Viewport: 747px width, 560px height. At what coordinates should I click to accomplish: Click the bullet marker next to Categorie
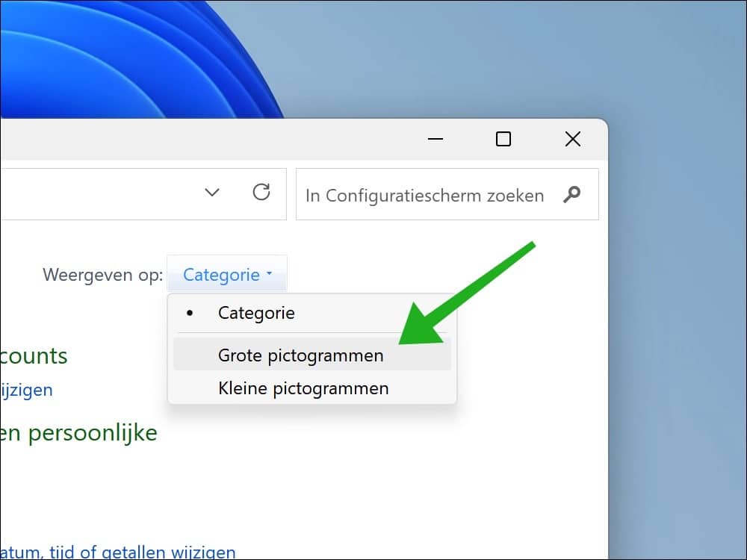coord(190,313)
